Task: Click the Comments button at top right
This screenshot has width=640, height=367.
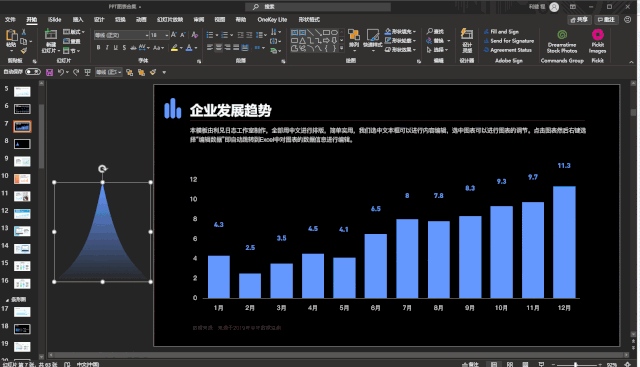Action: pos(606,20)
